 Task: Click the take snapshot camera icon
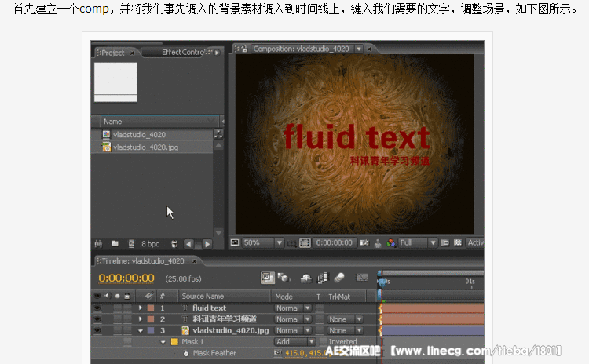pyautogui.click(x=364, y=242)
